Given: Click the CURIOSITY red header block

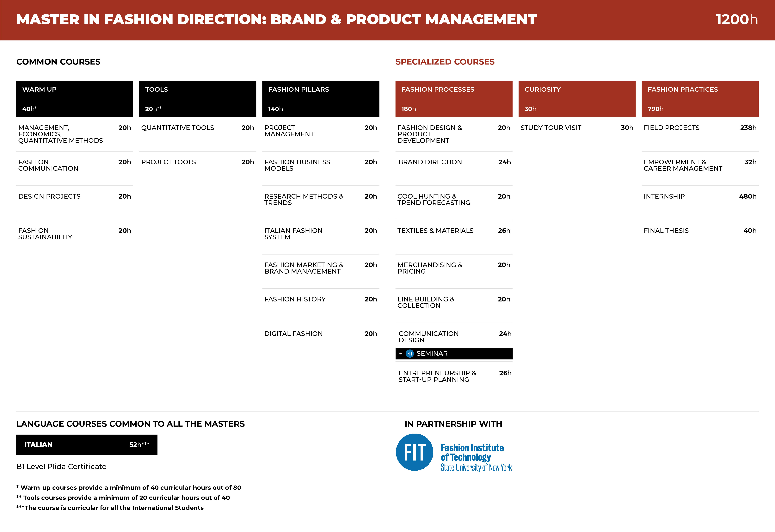Looking at the screenshot, I should point(577,99).
